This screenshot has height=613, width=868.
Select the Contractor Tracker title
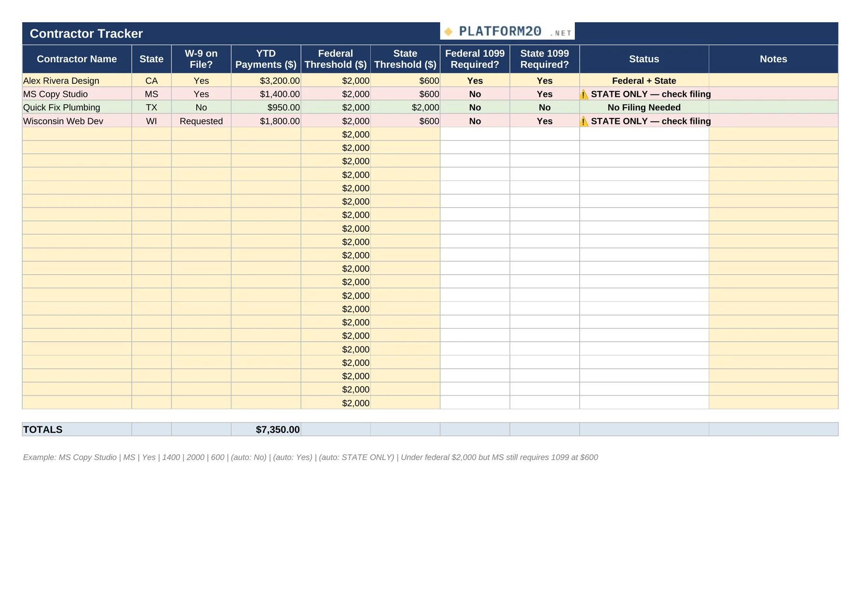tap(86, 34)
